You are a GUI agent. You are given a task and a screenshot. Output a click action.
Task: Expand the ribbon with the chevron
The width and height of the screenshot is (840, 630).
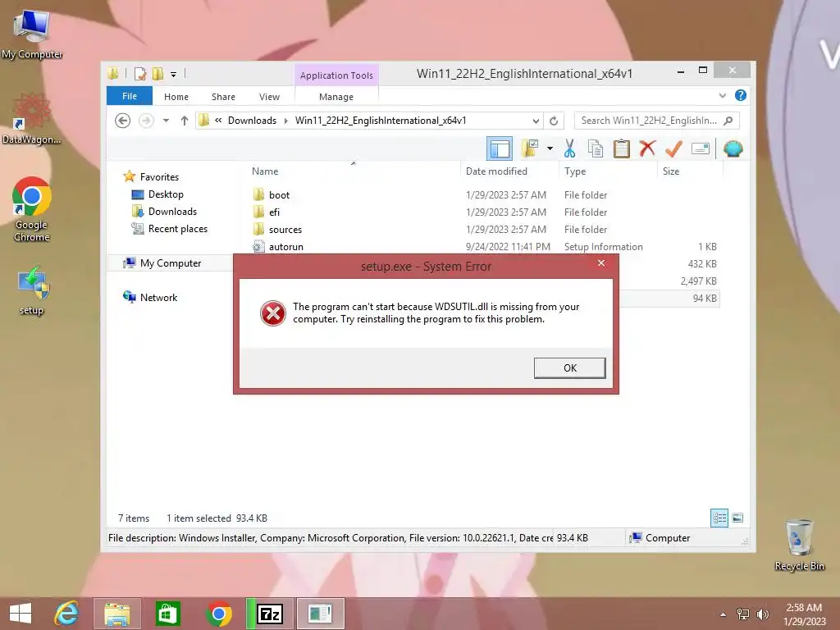point(722,95)
